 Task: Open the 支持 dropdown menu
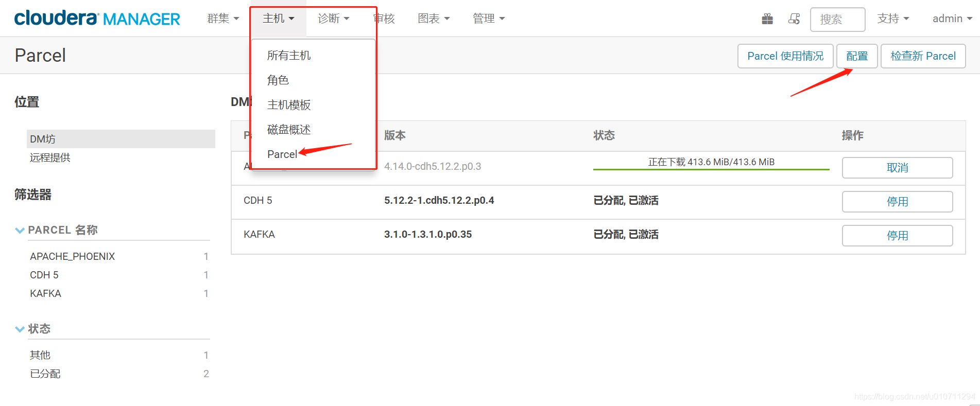click(893, 19)
